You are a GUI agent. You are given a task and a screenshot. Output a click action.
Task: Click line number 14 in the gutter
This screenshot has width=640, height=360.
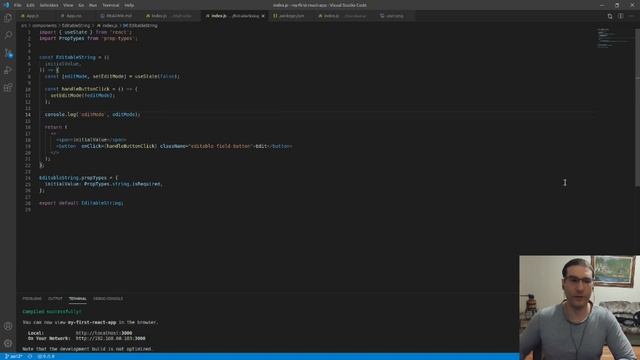pyautogui.click(x=28, y=115)
